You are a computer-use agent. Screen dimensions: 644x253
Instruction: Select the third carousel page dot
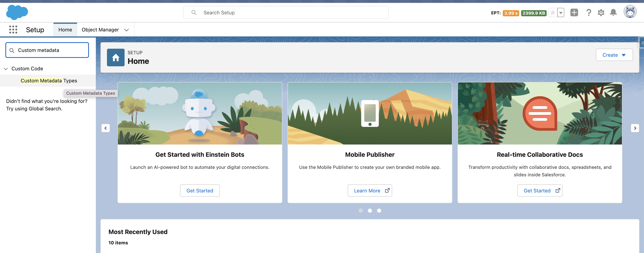(379, 210)
